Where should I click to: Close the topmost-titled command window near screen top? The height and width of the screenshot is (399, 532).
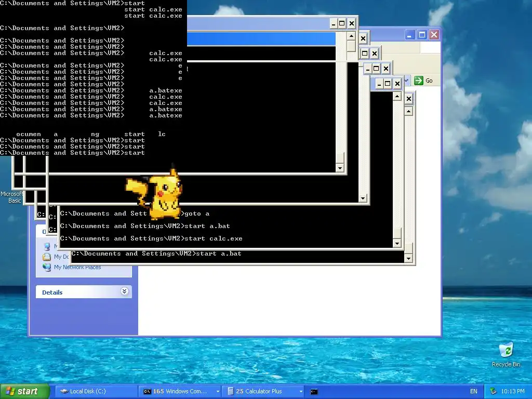[x=352, y=23]
